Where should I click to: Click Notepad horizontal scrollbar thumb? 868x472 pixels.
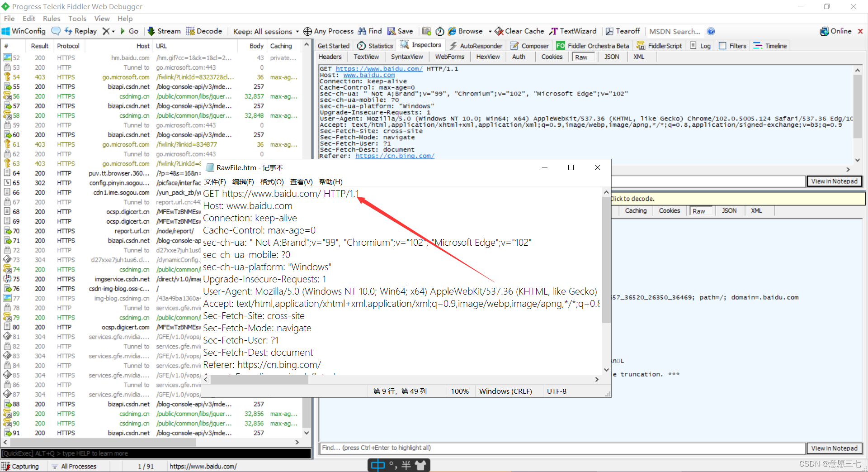click(259, 379)
